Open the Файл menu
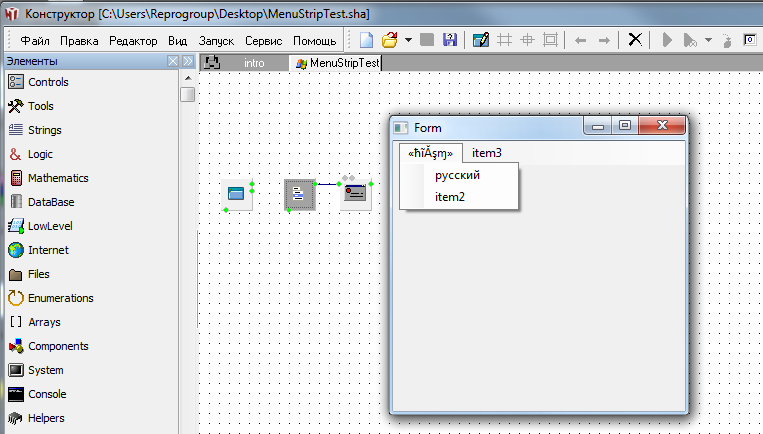 coord(35,41)
